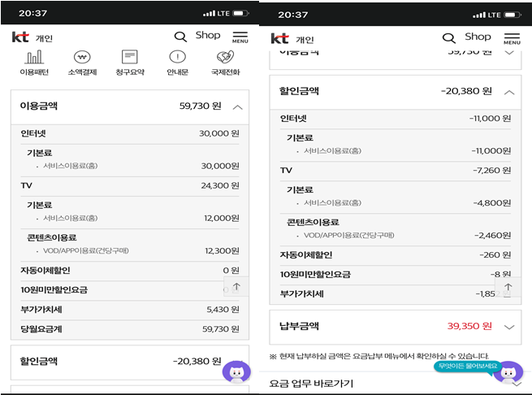Tap the 안내문 exclamation icon

(x=177, y=58)
